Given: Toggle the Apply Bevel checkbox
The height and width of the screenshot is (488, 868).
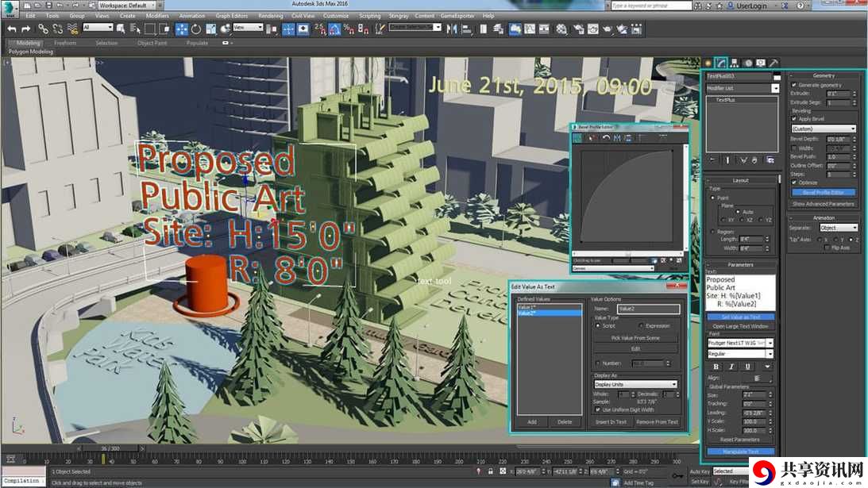Looking at the screenshot, I should pyautogui.click(x=794, y=119).
